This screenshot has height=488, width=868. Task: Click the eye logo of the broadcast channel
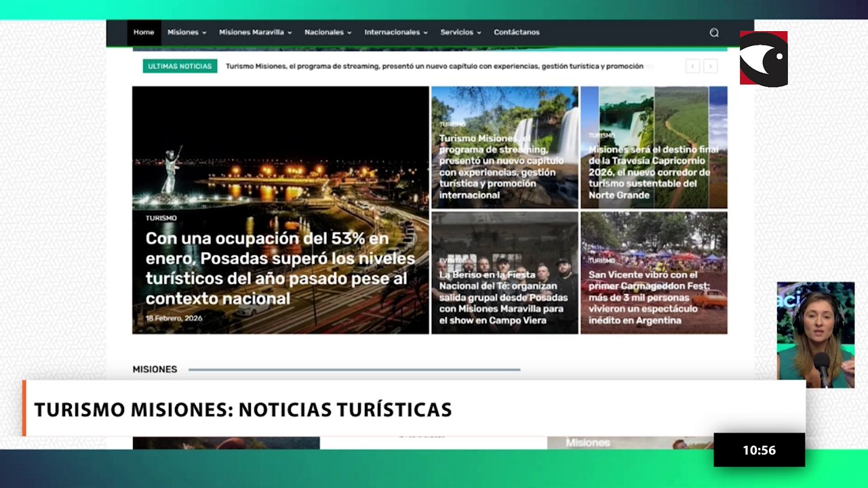point(764,58)
